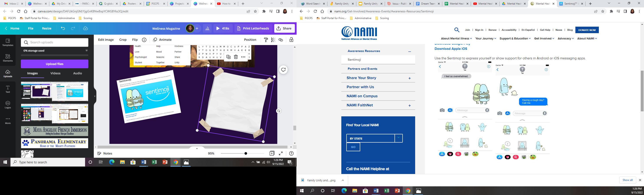The height and width of the screenshot is (195, 644).
Task: Delete the selected element with trash icon
Action: (x=236, y=57)
